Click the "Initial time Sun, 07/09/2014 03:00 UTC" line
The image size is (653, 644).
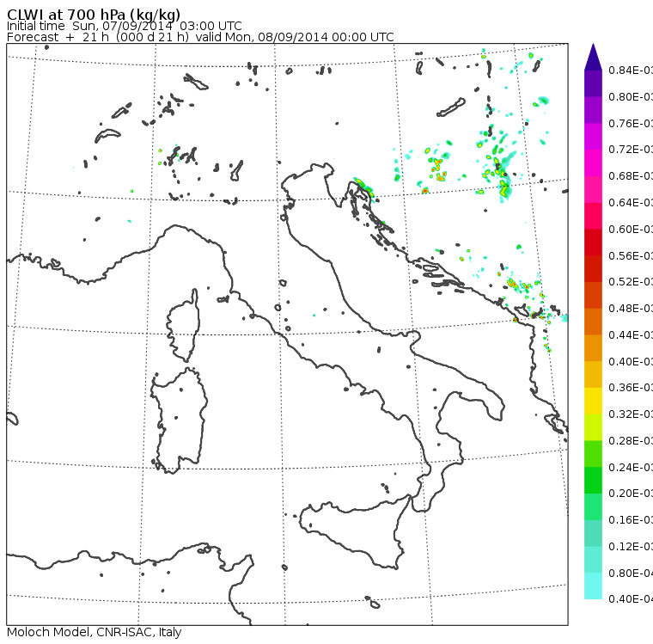[x=124, y=26]
